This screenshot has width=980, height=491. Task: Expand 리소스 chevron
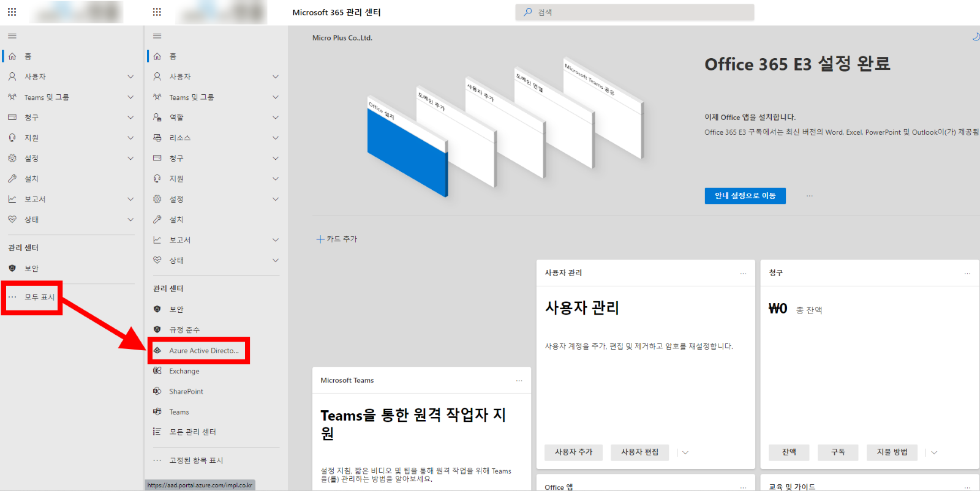276,138
